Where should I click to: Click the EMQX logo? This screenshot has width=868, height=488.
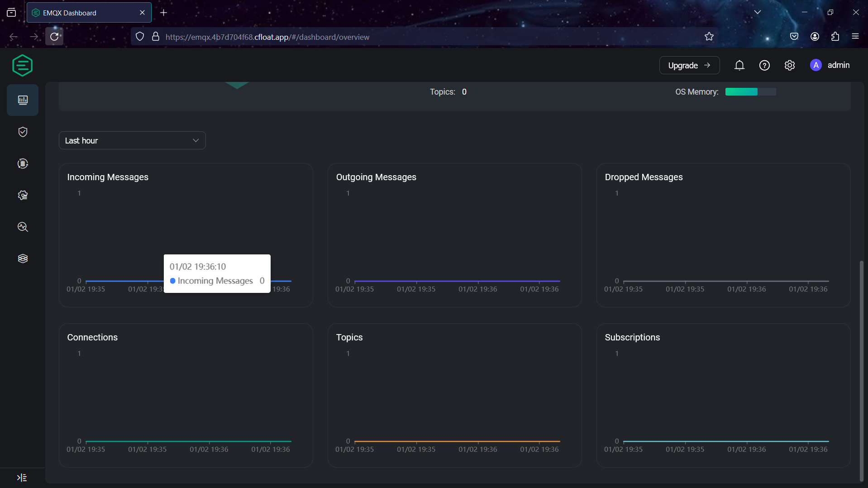[x=22, y=66]
